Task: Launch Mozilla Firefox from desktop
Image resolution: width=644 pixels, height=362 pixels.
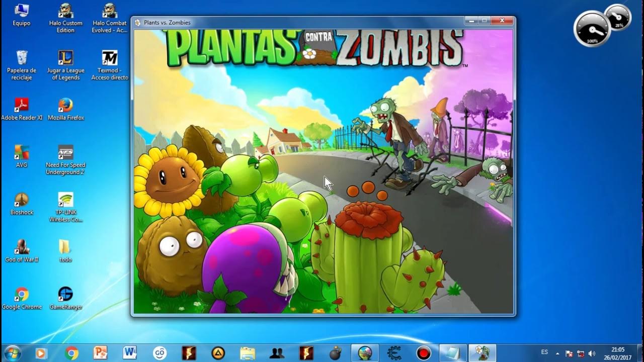Action: pos(66,109)
